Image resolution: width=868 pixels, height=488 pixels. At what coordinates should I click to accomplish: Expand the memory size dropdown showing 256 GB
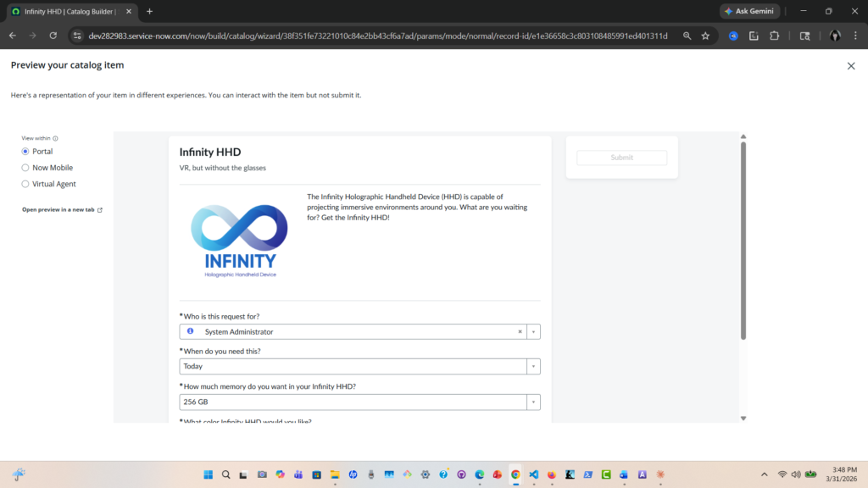click(533, 402)
